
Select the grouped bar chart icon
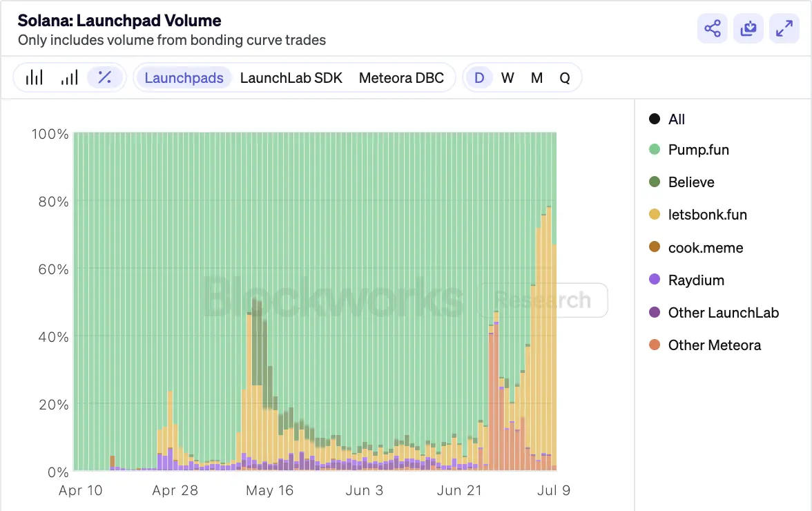34,77
